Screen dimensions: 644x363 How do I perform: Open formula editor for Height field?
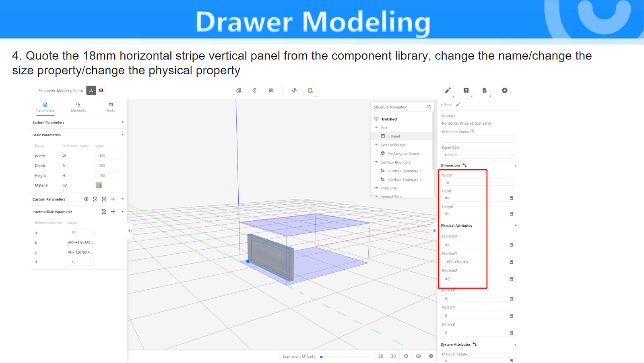pos(512,214)
